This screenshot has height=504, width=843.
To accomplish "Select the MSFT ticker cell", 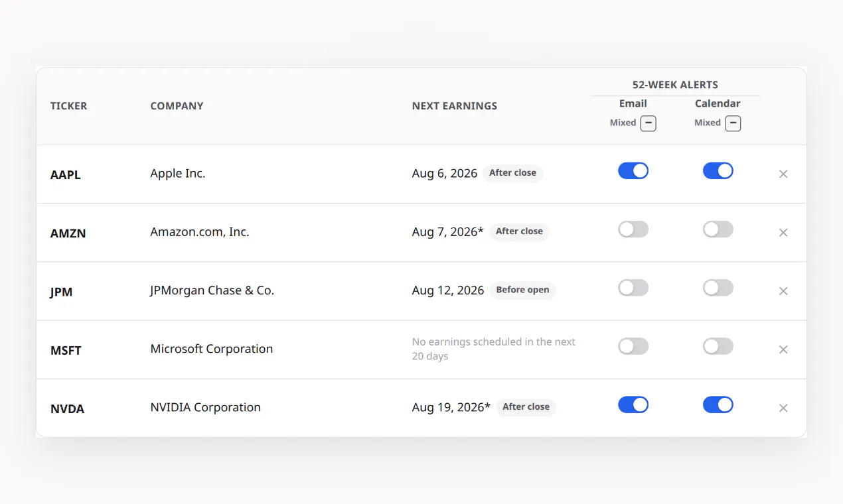I will 66,350.
